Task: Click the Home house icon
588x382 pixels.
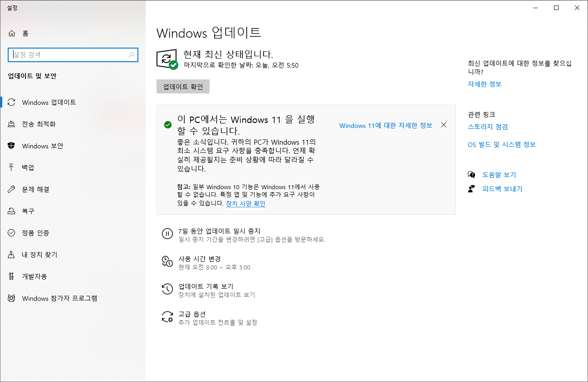Action: point(12,34)
